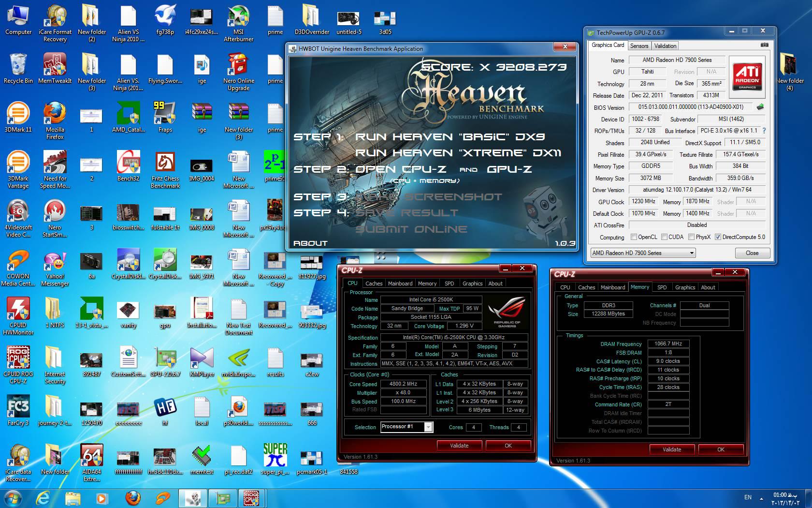Open Windows Explorer from the taskbar
Image resolution: width=812 pixels, height=508 pixels.
click(73, 498)
